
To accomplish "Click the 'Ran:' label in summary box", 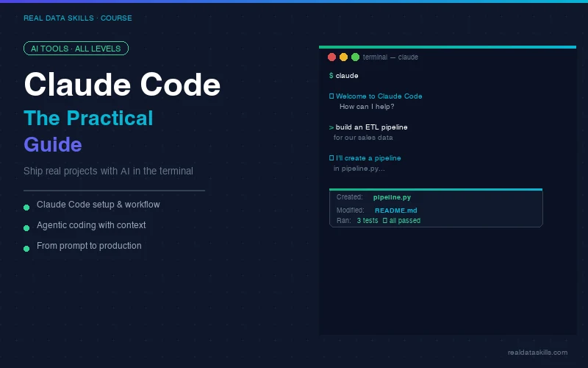I will (x=343, y=220).
